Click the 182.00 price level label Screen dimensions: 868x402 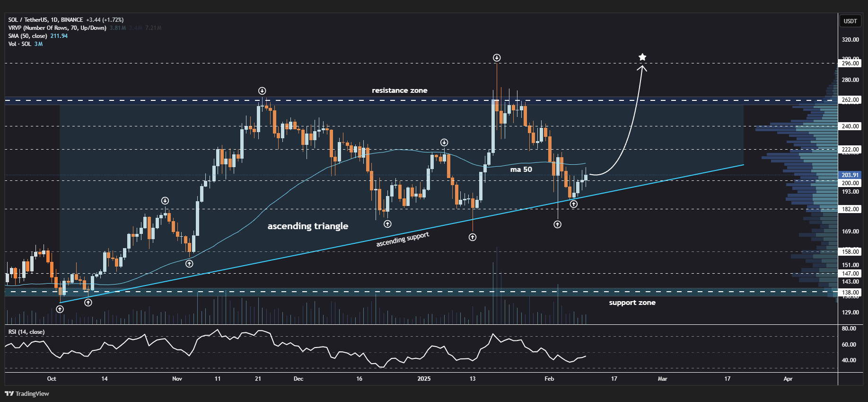pos(850,209)
